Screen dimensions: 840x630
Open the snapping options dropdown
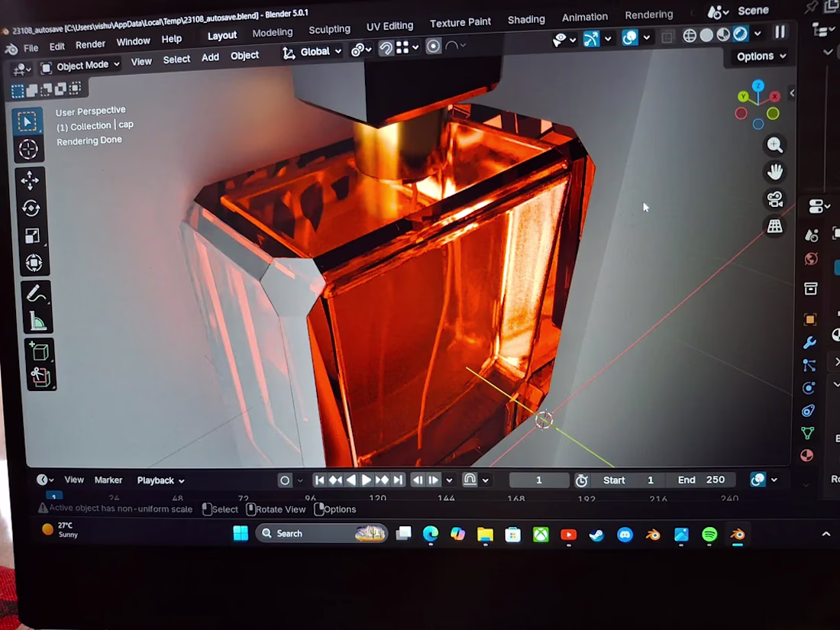pyautogui.click(x=407, y=47)
